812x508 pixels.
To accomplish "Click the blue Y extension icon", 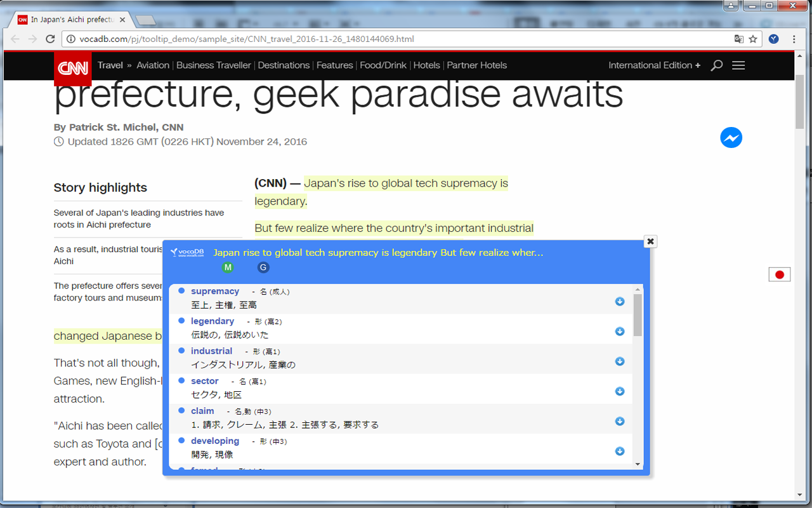I will tap(774, 39).
